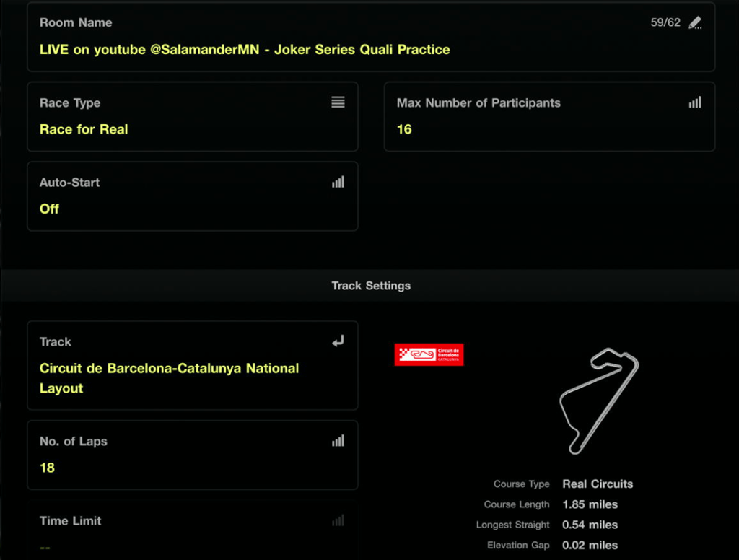Click the '1.85 miles' course length value
Image resolution: width=739 pixels, height=560 pixels.
click(590, 504)
